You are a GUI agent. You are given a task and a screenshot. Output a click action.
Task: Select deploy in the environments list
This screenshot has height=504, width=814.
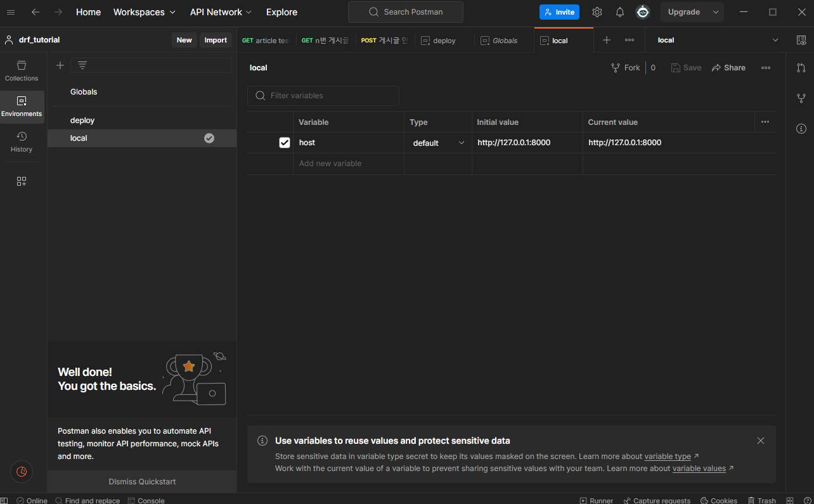pos(142,120)
